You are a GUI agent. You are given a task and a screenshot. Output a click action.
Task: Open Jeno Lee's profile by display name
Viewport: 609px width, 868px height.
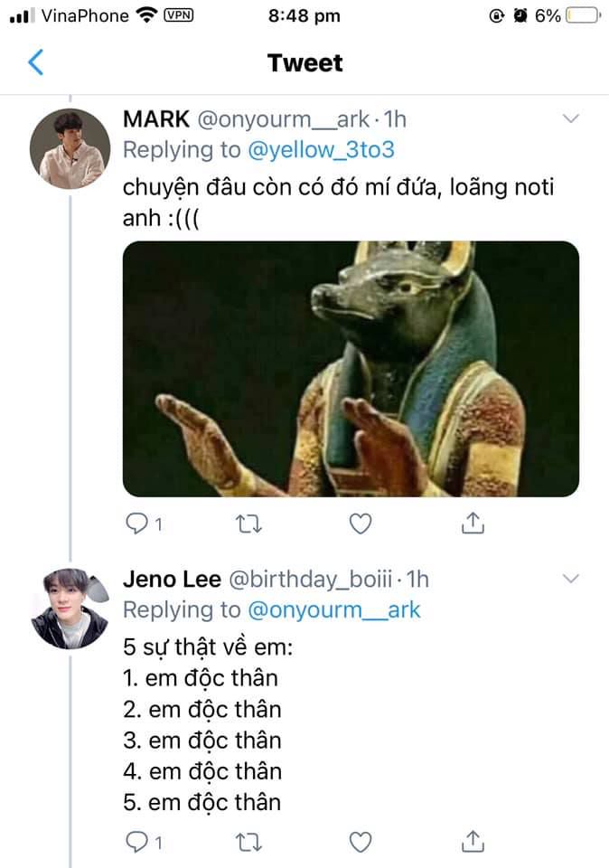click(x=171, y=578)
